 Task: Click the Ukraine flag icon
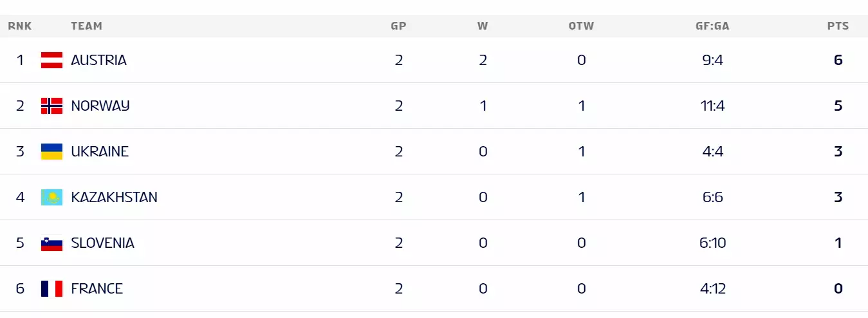coord(51,152)
